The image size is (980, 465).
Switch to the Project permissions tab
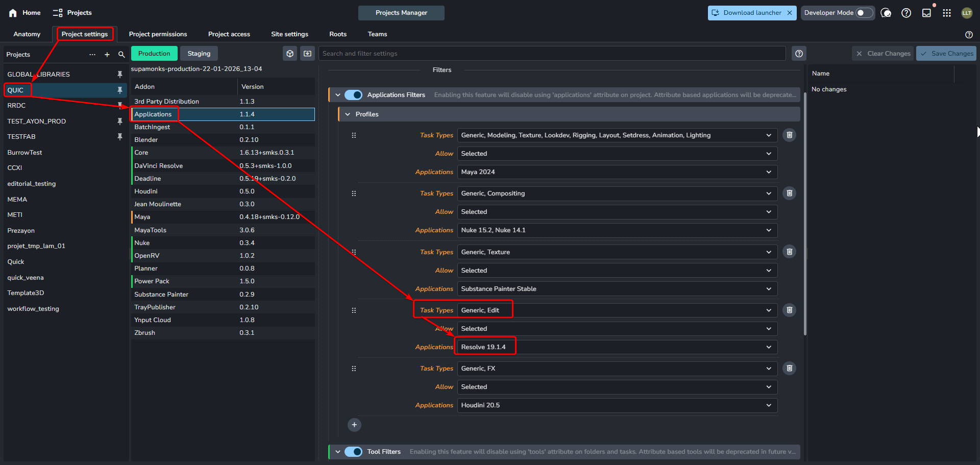158,34
